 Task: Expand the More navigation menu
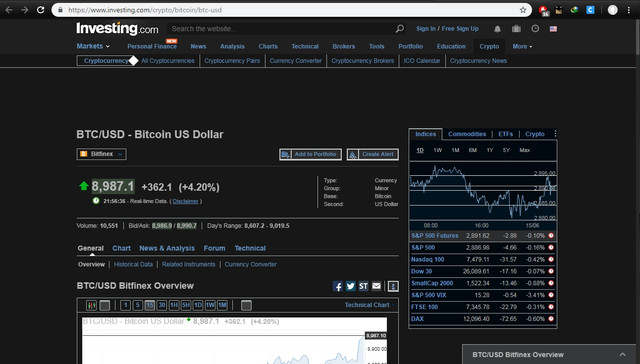tap(522, 47)
